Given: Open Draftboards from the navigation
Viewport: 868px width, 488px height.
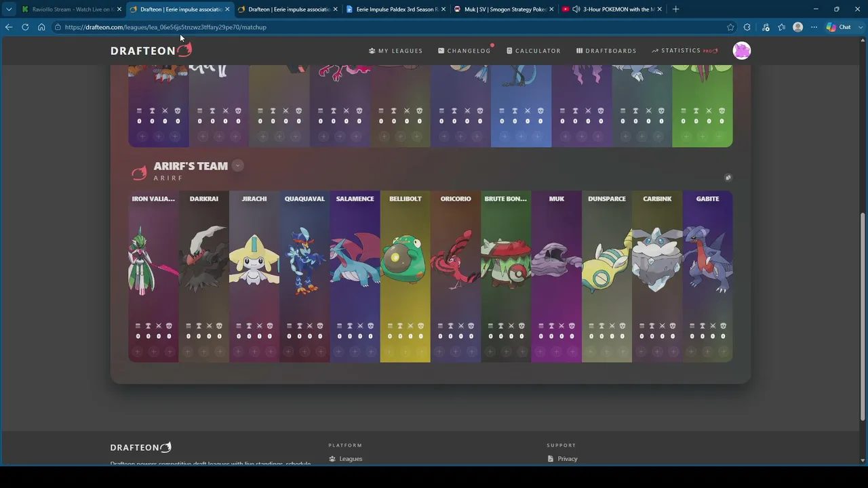Looking at the screenshot, I should coord(606,51).
